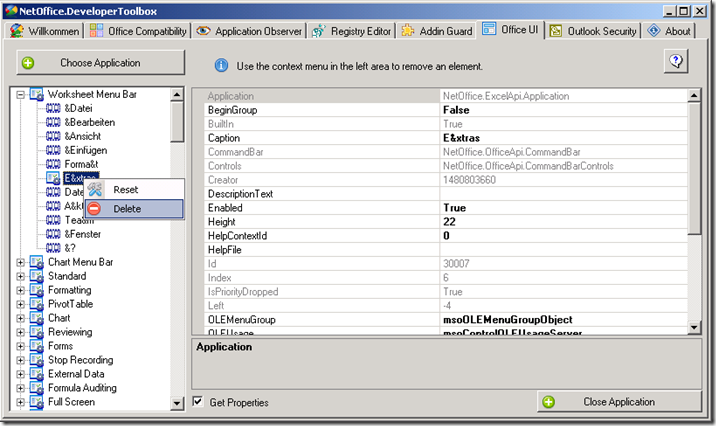Screen dimensions: 716x426
Task: Click the &Fenster menu item icon
Action: [x=54, y=234]
